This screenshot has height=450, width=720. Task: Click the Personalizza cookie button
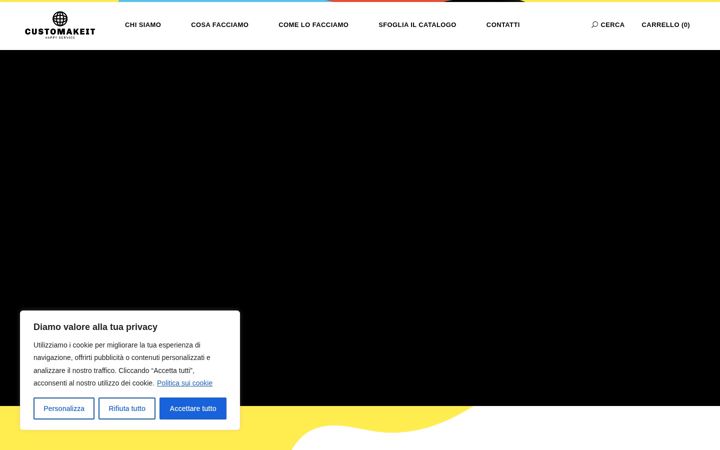[x=64, y=408]
